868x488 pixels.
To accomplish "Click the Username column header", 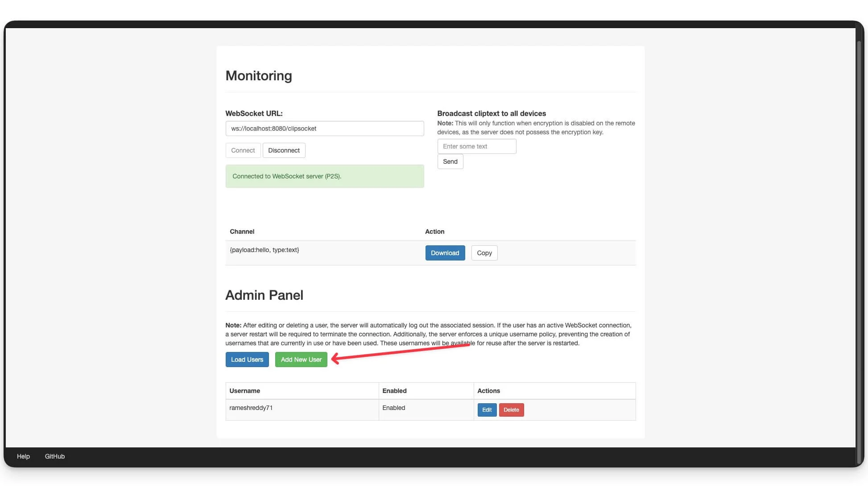I will tap(244, 391).
